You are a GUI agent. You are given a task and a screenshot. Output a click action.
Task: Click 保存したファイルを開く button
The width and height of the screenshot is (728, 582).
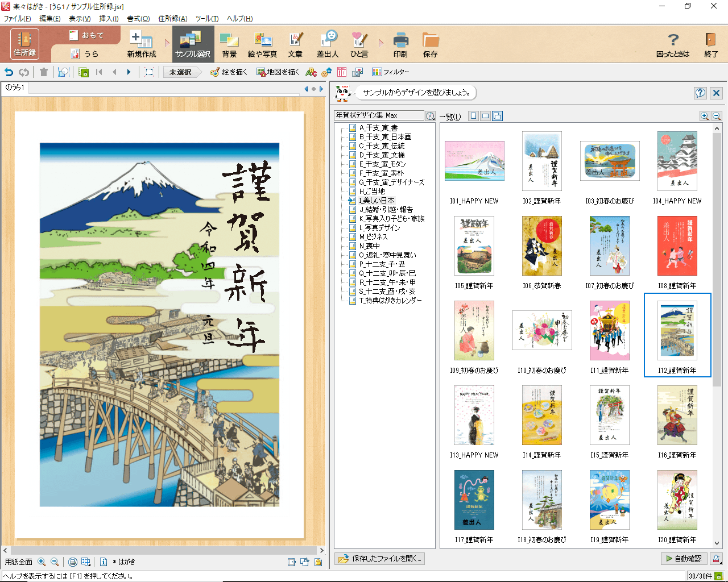pos(380,559)
